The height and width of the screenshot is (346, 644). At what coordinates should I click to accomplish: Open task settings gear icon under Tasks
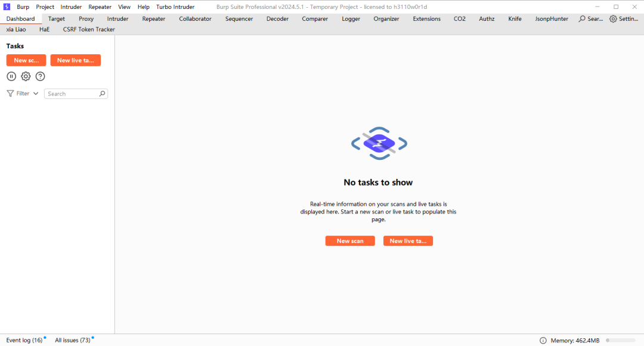coord(26,76)
